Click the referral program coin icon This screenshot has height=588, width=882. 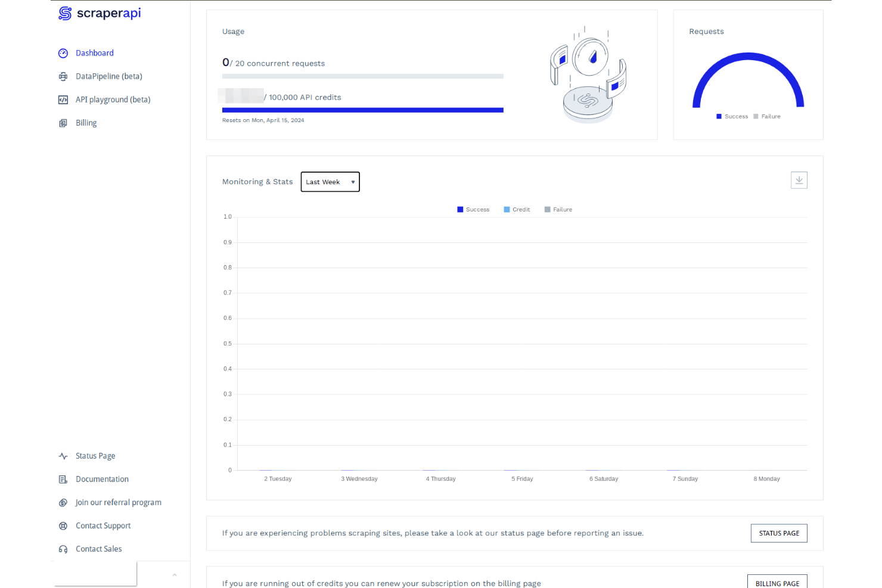click(63, 502)
